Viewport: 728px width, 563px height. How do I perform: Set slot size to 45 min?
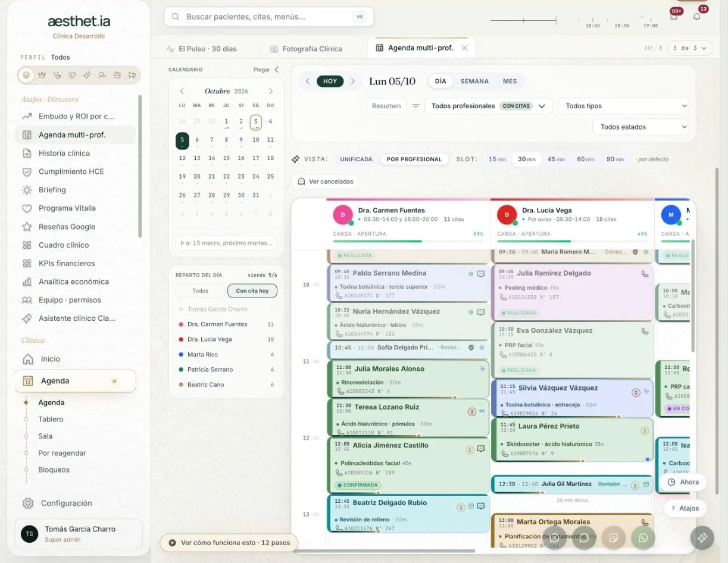tap(556, 159)
